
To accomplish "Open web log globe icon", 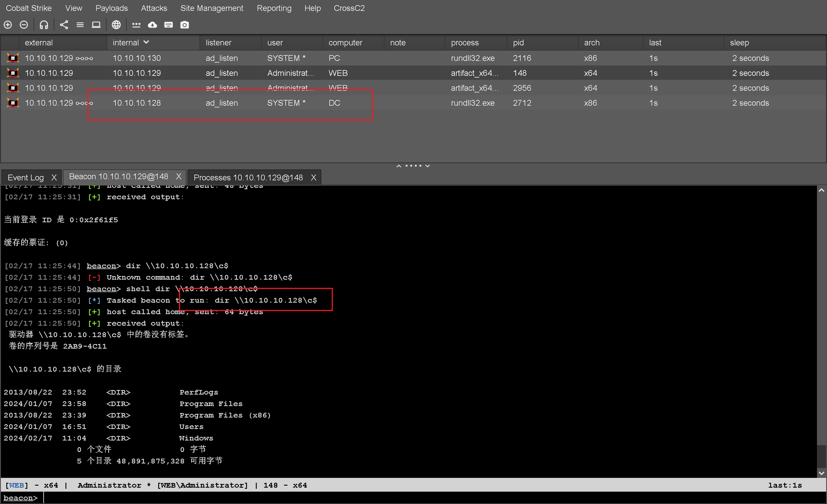I will click(116, 25).
